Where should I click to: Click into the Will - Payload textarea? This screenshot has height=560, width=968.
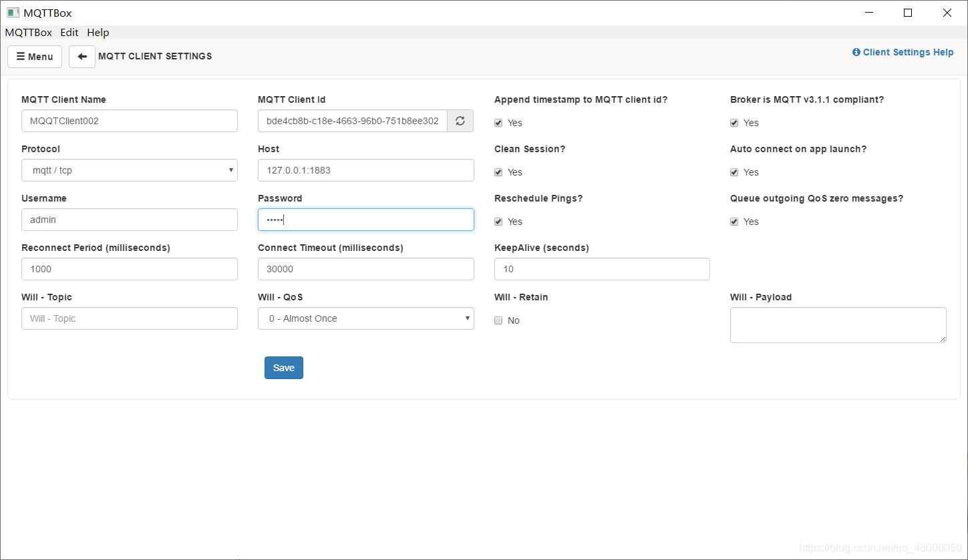(838, 325)
